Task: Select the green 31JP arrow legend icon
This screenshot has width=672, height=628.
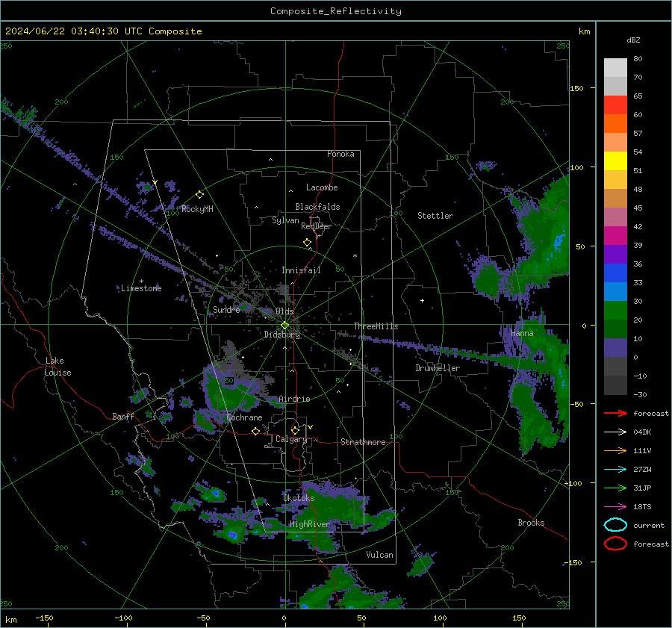Action: [615, 488]
